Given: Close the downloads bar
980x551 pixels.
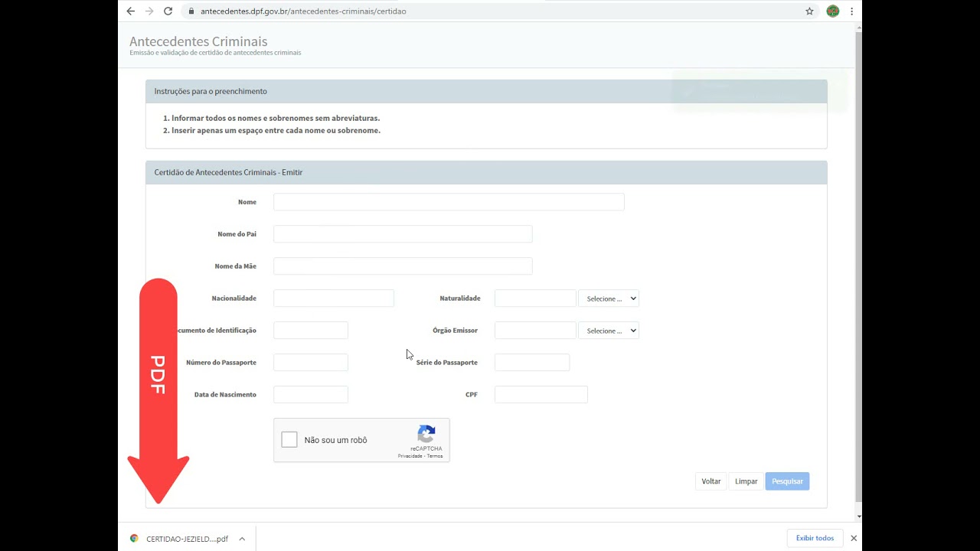Looking at the screenshot, I should 854,538.
